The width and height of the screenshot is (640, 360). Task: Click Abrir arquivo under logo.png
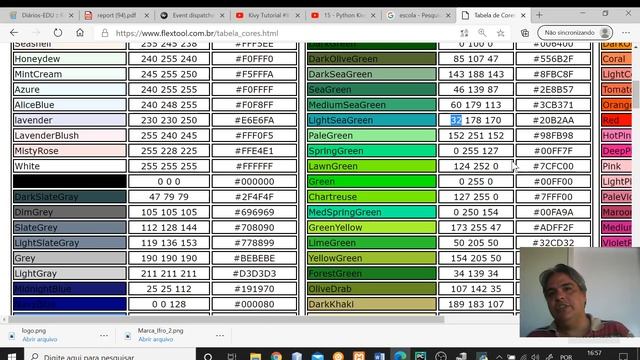pos(40,339)
